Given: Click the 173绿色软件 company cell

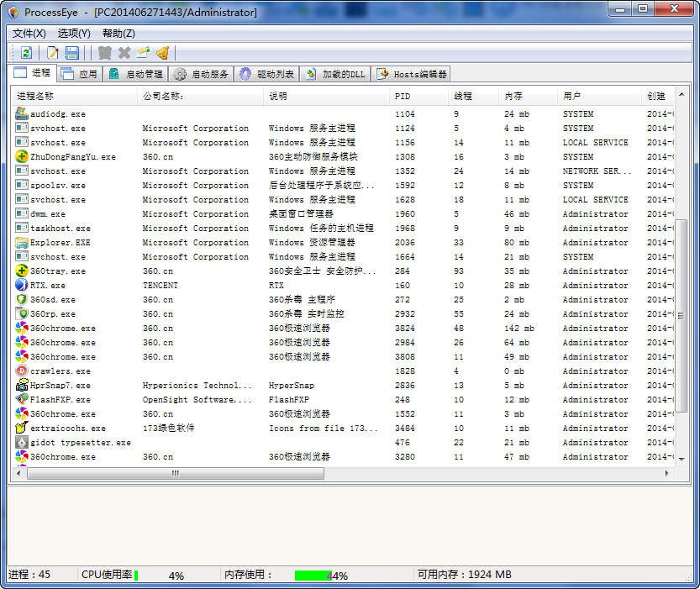Looking at the screenshot, I should coord(168,428).
